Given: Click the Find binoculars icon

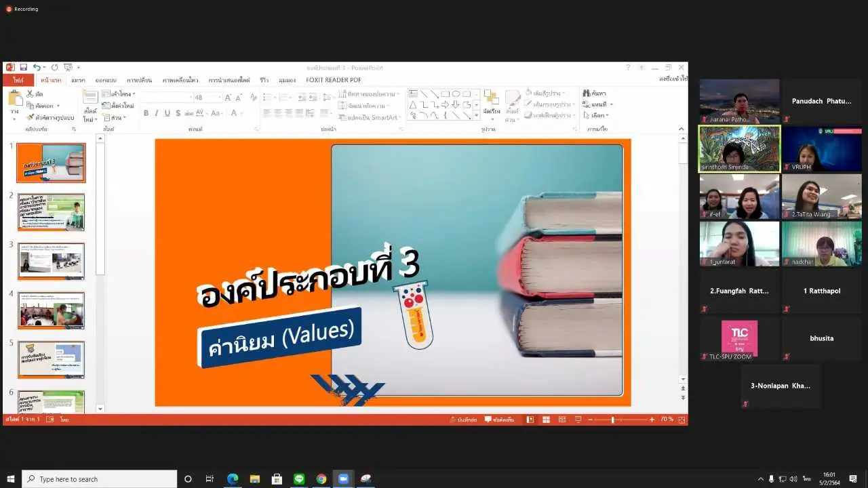Looking at the screenshot, I should pyautogui.click(x=586, y=94).
